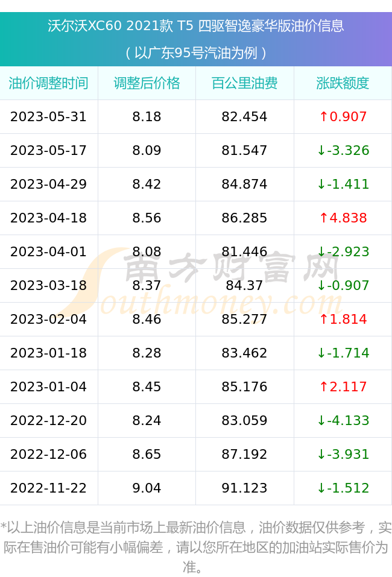Select the 2023-05-31 date cell
The height and width of the screenshot is (577, 392).
49,116
